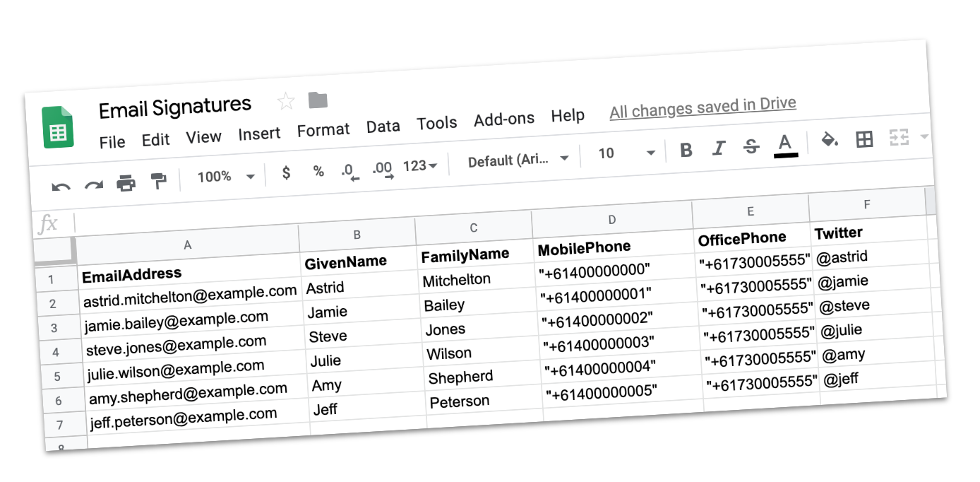Click the print icon
The width and height of the screenshot is (980, 482).
point(126,183)
